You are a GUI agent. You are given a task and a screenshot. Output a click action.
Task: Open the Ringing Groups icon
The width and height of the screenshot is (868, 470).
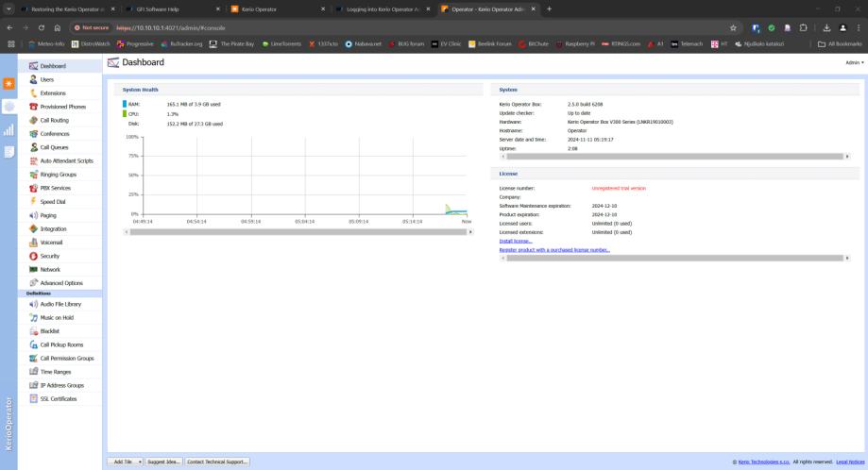[x=33, y=175]
